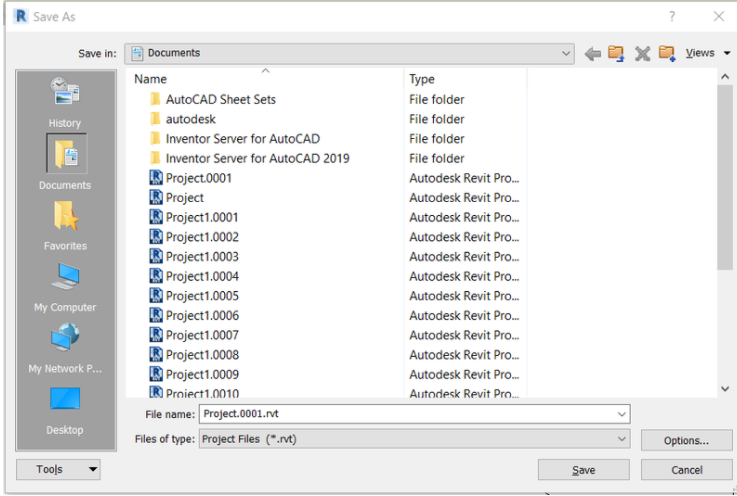Open the Views menu
This screenshot has height=496, width=737.
(708, 53)
